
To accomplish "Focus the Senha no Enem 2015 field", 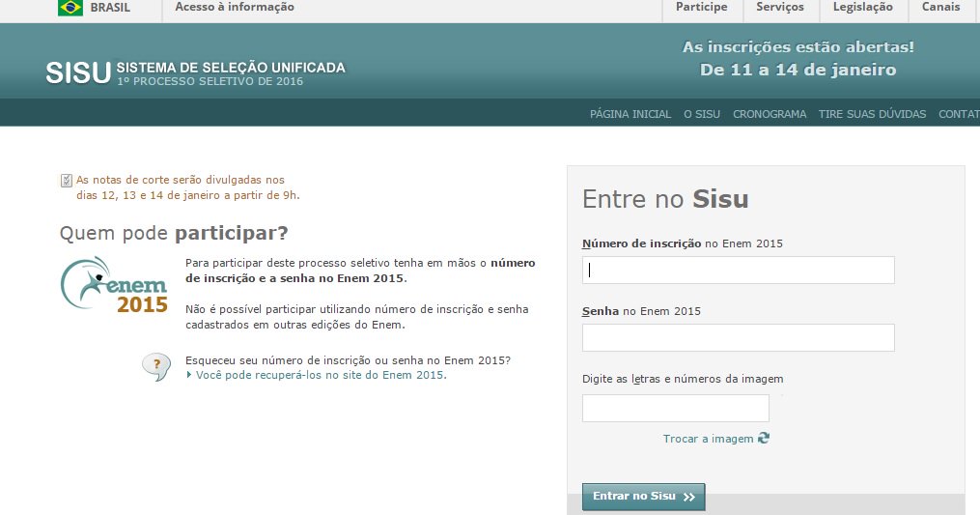I will pyautogui.click(x=738, y=337).
